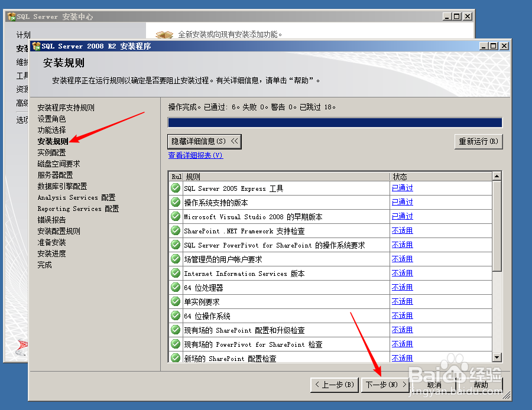Screen dimensions: 532x410
Task: Select 安装进度 step in sidebar
Action: pyautogui.click(x=51, y=253)
